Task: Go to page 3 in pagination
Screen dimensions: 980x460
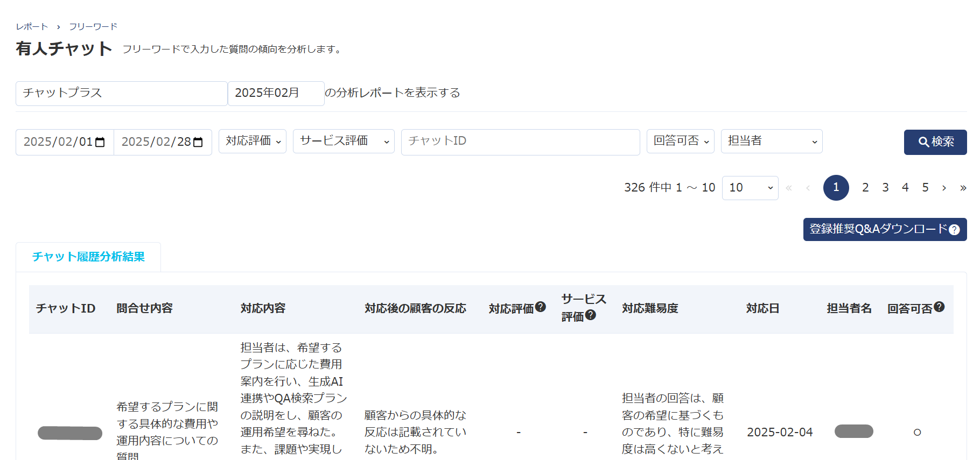Action: [x=885, y=188]
